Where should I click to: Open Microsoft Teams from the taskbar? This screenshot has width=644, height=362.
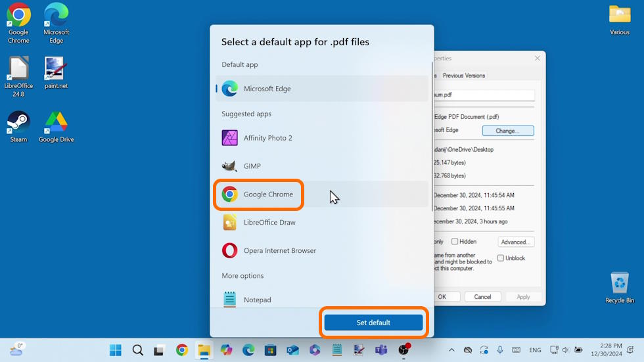pyautogui.click(x=381, y=350)
